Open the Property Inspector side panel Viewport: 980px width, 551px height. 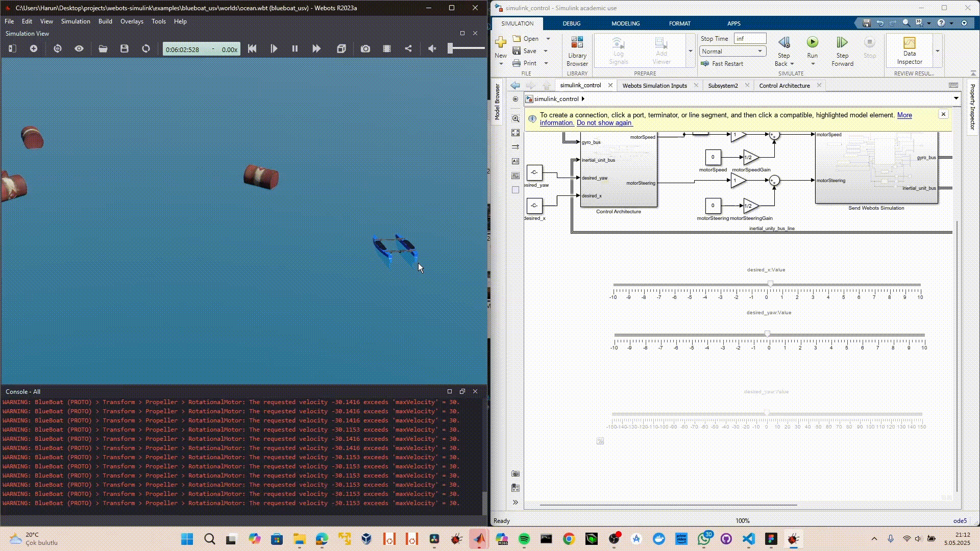click(972, 107)
